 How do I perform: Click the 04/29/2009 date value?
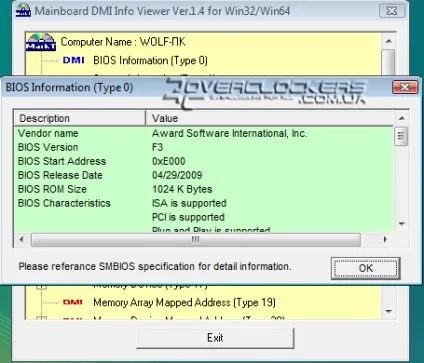tap(177, 175)
